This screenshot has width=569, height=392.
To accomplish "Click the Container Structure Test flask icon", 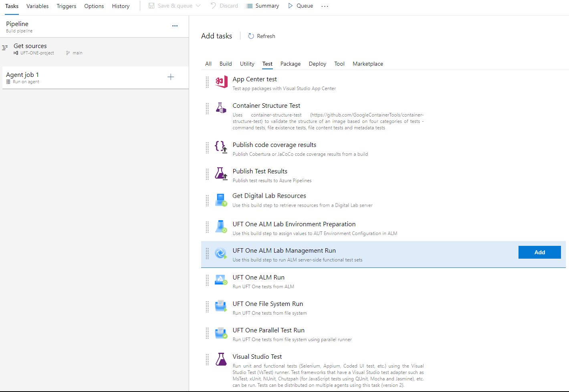I will [x=221, y=108].
